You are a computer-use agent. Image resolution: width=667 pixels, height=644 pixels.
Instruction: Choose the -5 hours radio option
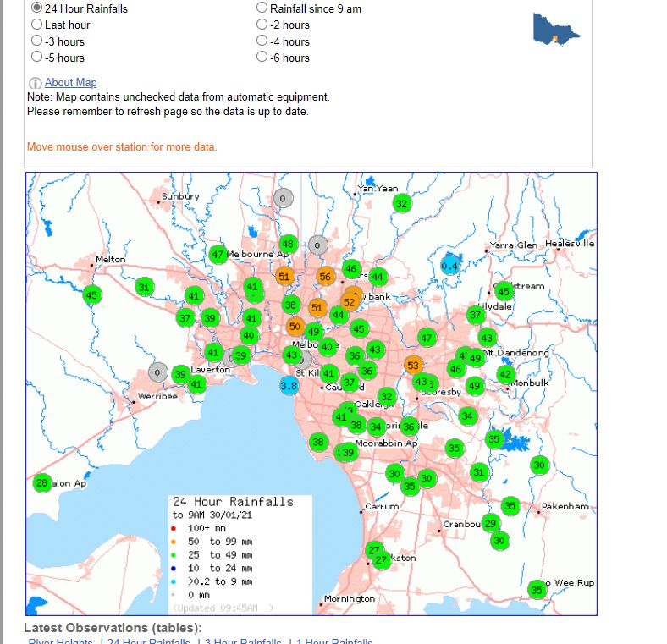click(x=37, y=57)
